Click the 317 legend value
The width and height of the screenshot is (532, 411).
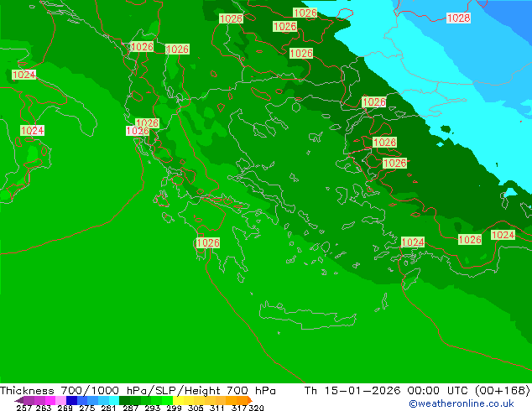pos(239,408)
